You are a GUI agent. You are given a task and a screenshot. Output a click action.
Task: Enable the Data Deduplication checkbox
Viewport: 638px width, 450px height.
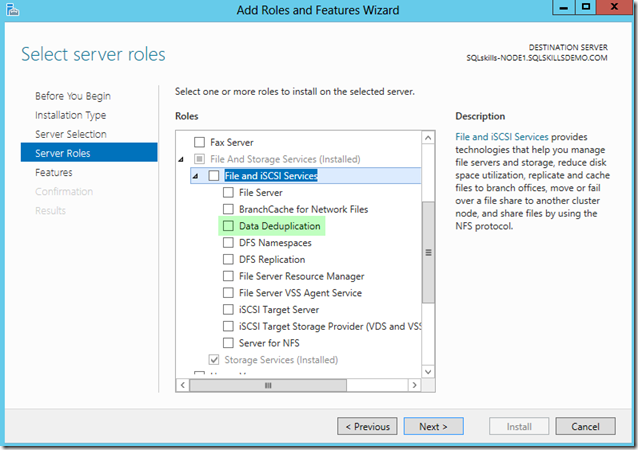click(x=230, y=227)
